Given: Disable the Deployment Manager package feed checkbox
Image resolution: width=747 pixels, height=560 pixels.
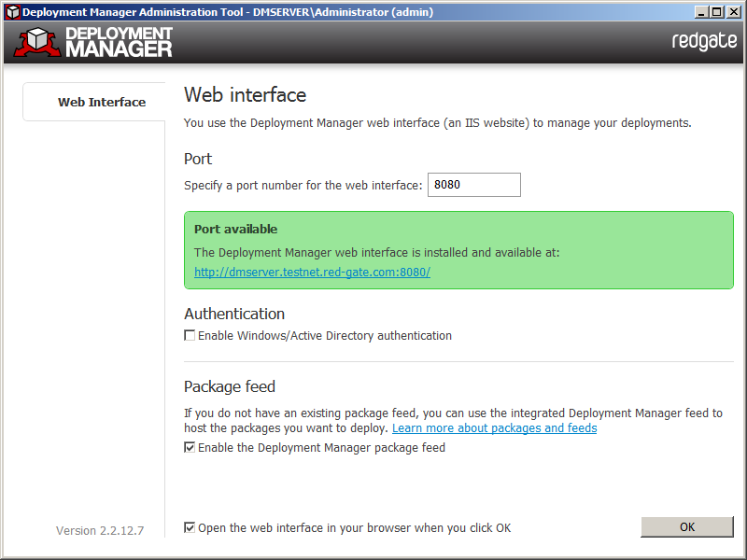Looking at the screenshot, I should click(190, 448).
